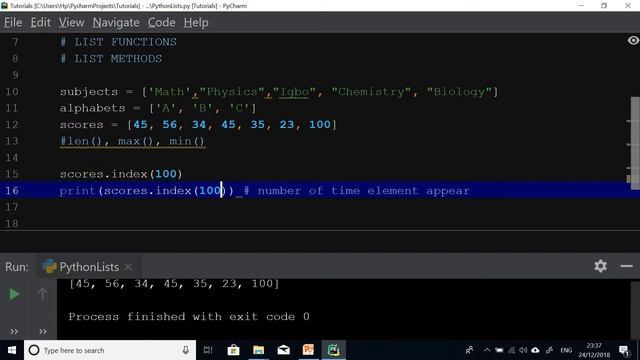Open the Edit menu
This screenshot has width=640, height=360.
[40, 22]
